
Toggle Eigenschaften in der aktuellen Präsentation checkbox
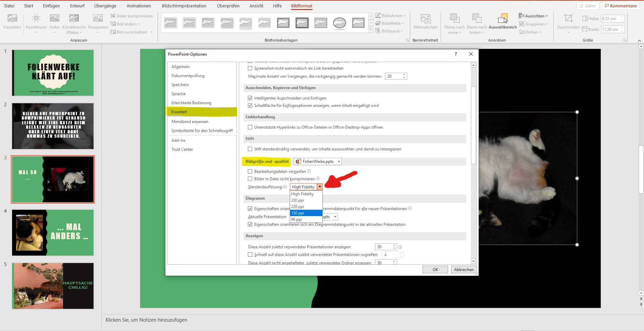(250, 224)
